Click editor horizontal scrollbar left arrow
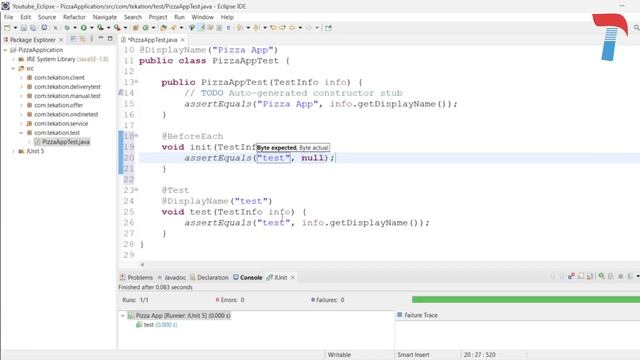640x360 pixels. tap(142, 264)
